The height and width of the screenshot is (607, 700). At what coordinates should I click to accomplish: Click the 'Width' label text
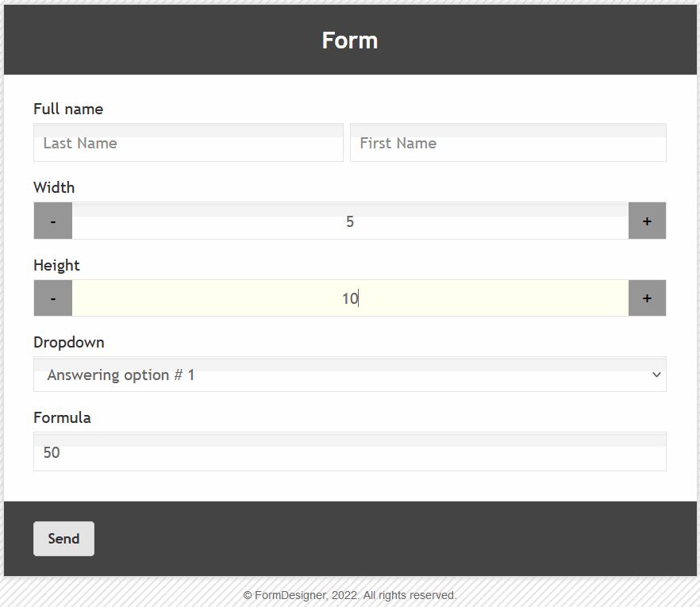click(54, 188)
